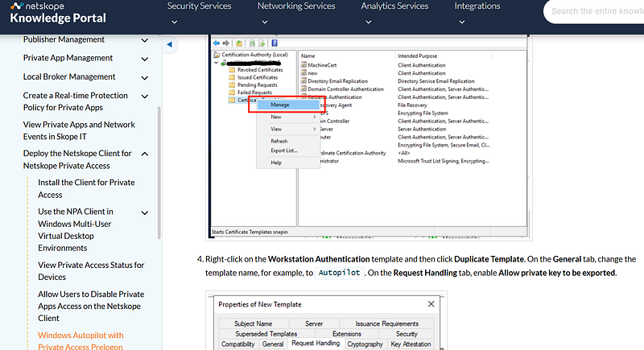Open the Analytics Services menu
The height and width of the screenshot is (350, 644).
394,6
